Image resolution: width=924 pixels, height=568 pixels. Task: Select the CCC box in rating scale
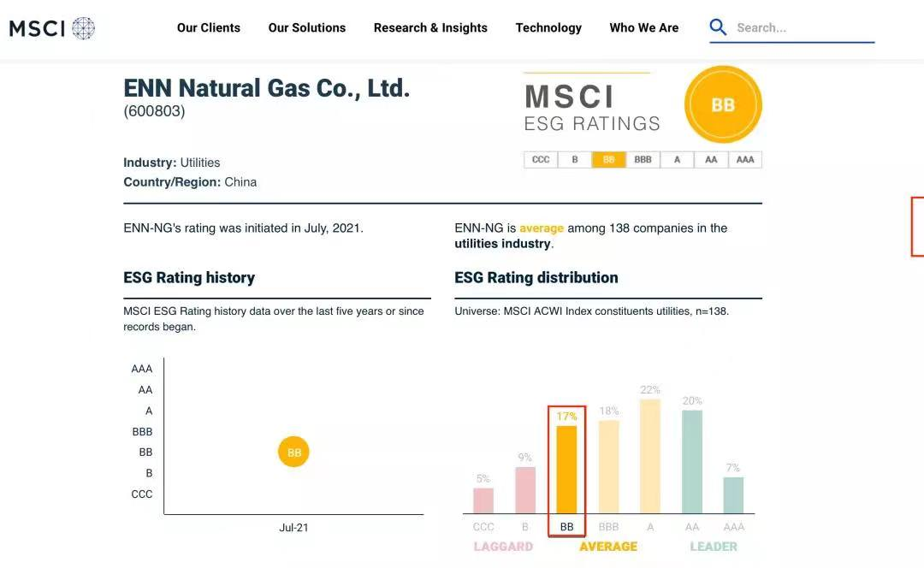(541, 160)
